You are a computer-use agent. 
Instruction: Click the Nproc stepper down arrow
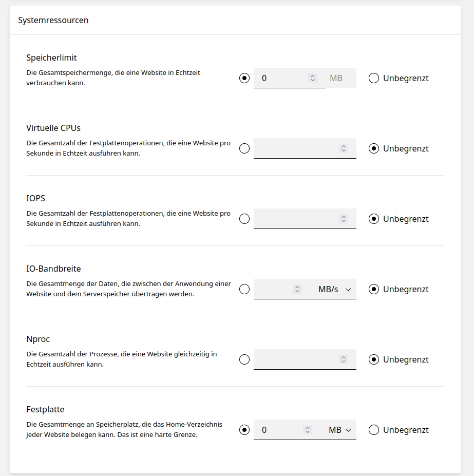343,361
